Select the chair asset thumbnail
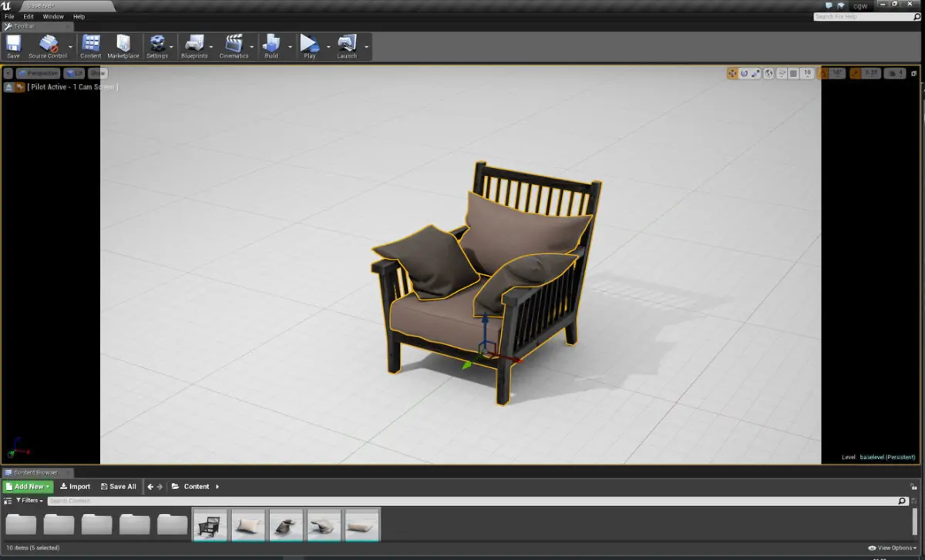Image resolution: width=925 pixels, height=560 pixels. click(x=210, y=525)
